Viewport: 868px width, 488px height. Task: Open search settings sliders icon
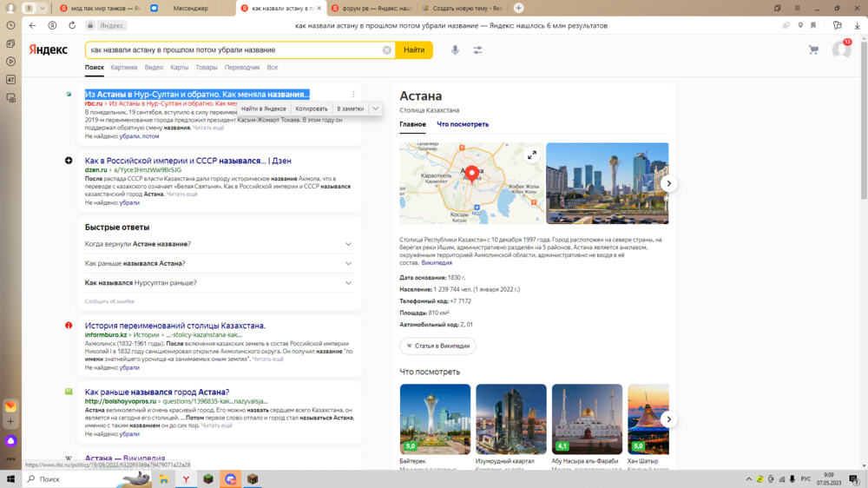477,49
